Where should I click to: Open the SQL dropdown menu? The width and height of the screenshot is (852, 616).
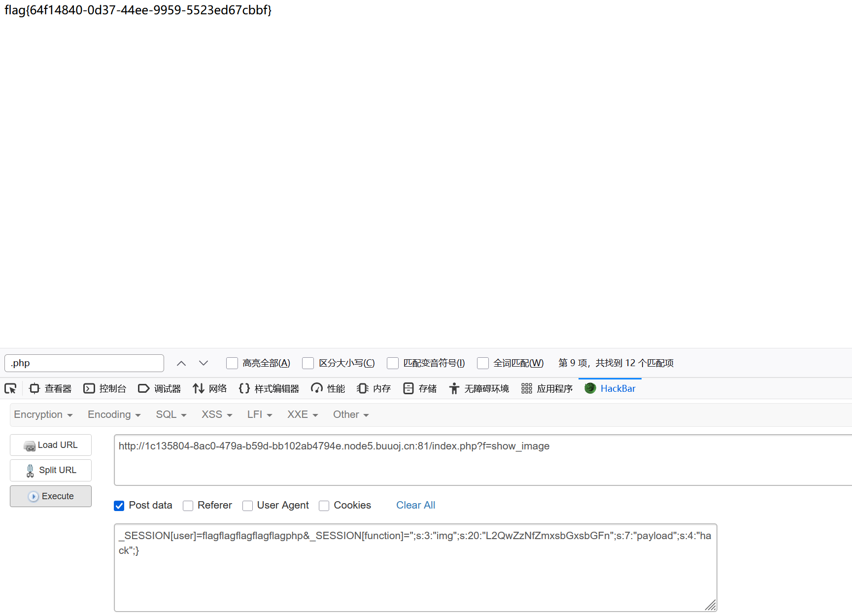171,414
